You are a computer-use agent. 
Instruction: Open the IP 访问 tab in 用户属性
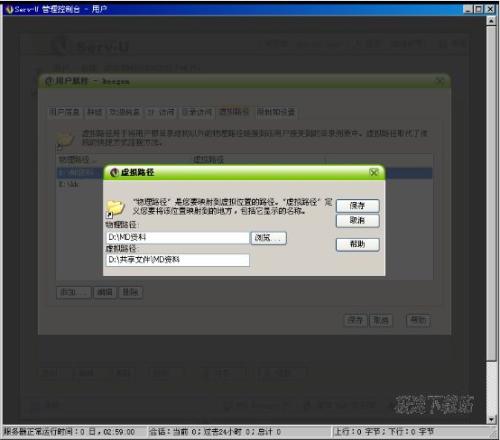point(161,112)
